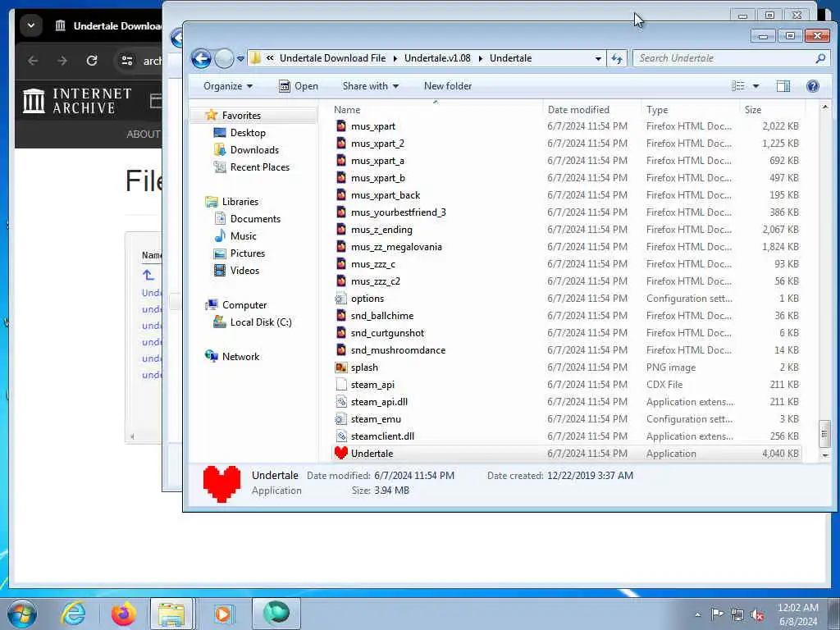This screenshot has height=630, width=840.
Task: Open the recent locations dropdown arrow
Action: [240, 59]
